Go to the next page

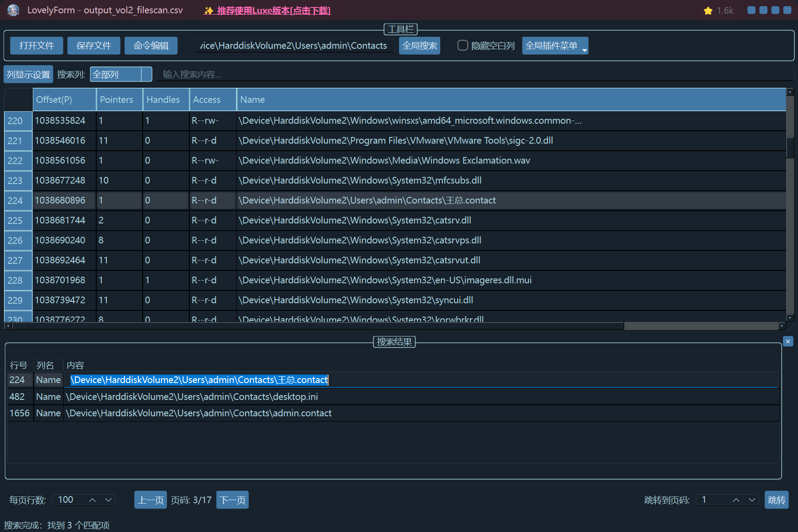(x=232, y=500)
